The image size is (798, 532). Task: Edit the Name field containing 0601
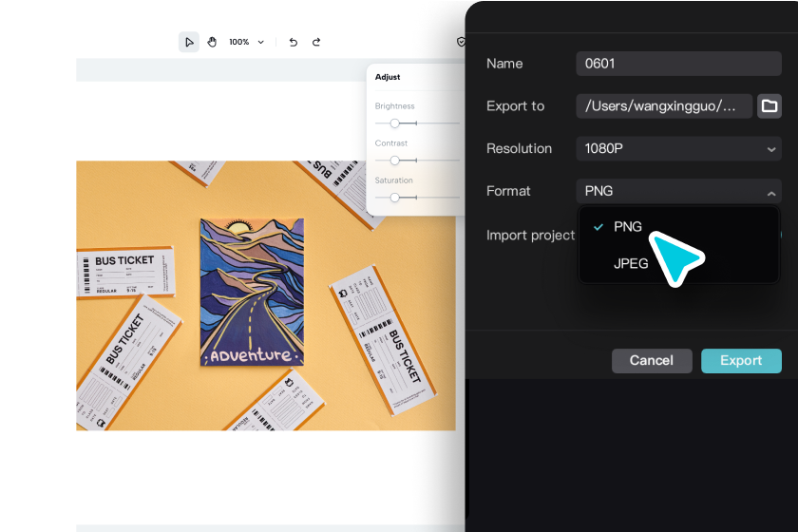pyautogui.click(x=678, y=64)
